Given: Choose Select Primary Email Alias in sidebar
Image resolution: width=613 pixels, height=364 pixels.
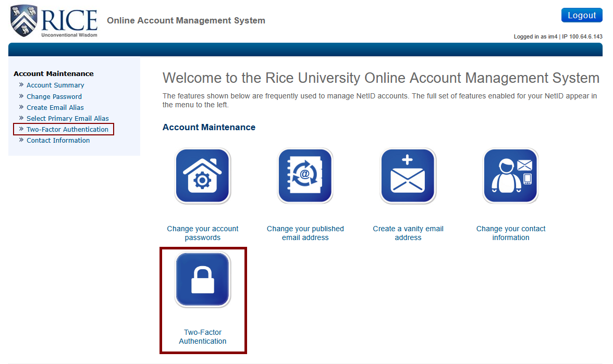Looking at the screenshot, I should coord(68,118).
